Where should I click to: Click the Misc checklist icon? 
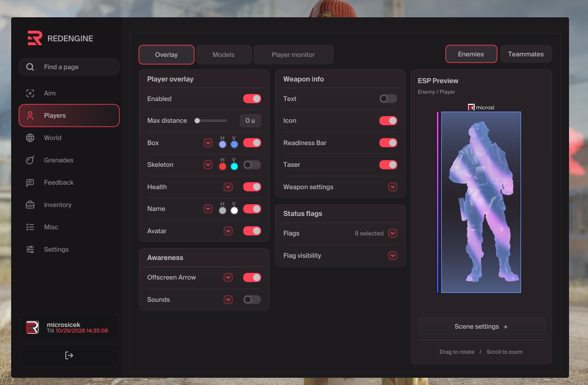click(x=30, y=227)
